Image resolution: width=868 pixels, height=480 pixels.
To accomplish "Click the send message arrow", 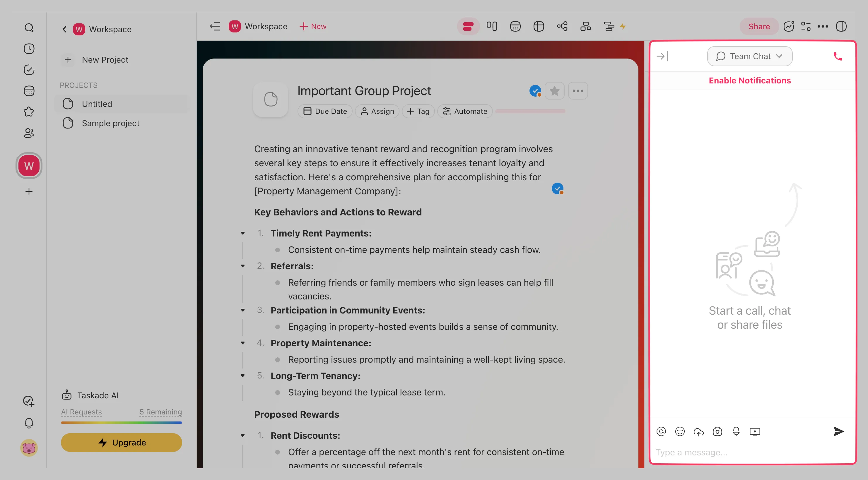I will [x=838, y=431].
